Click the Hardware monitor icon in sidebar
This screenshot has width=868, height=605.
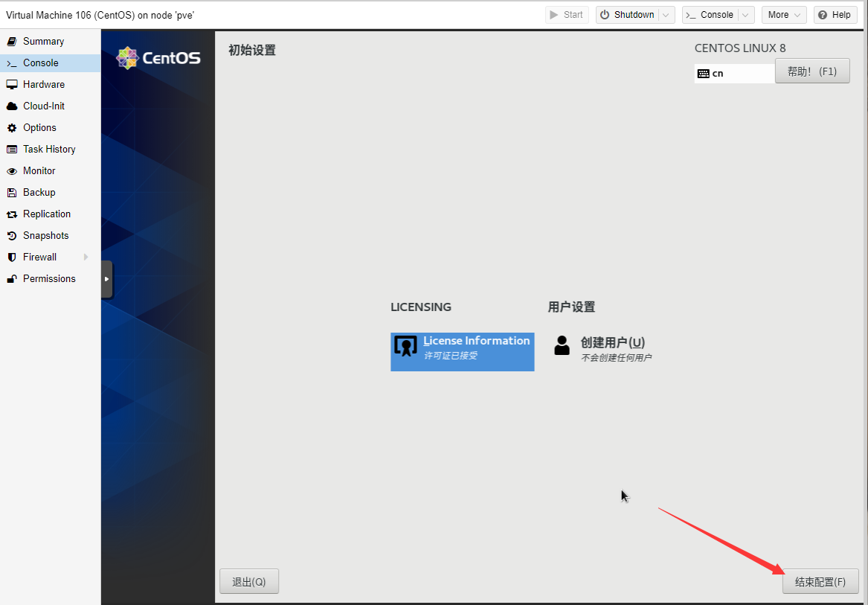pyautogui.click(x=12, y=85)
